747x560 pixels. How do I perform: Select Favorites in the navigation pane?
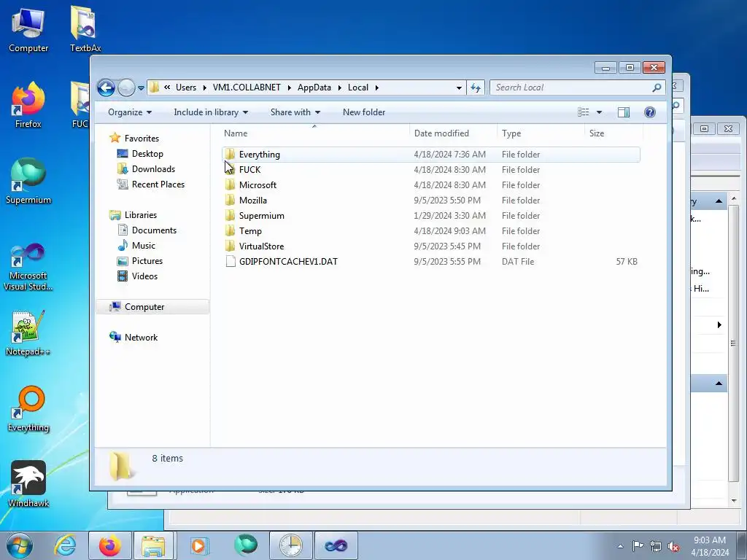click(x=142, y=139)
